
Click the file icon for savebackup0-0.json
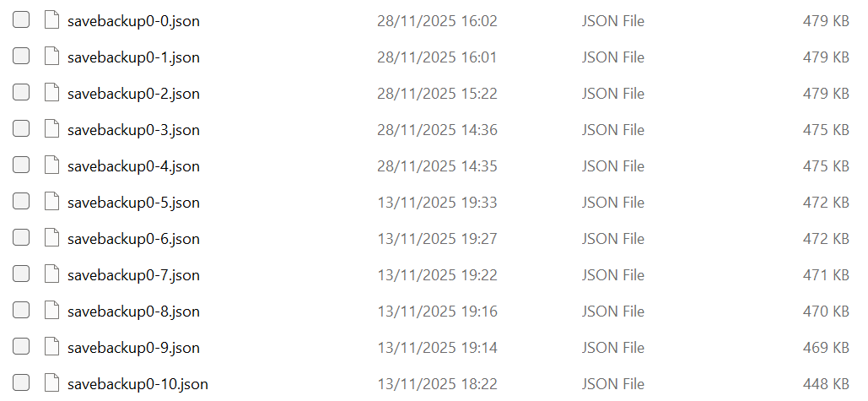[x=51, y=21]
